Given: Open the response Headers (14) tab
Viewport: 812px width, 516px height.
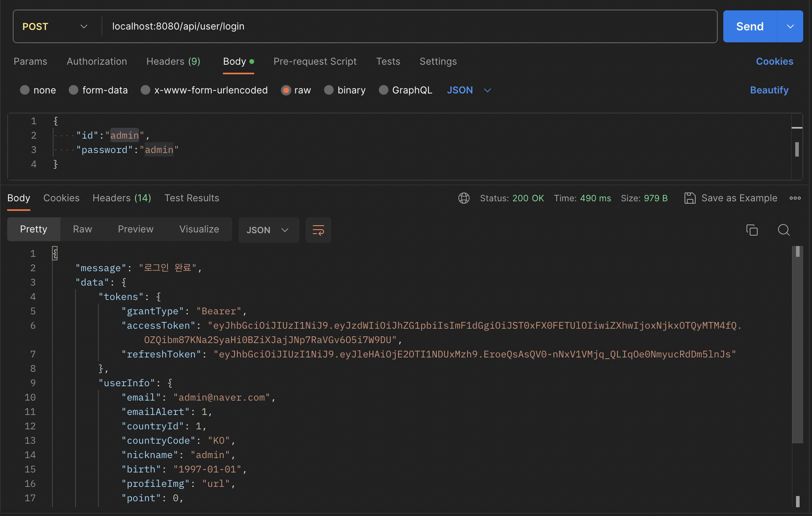Looking at the screenshot, I should click(122, 198).
